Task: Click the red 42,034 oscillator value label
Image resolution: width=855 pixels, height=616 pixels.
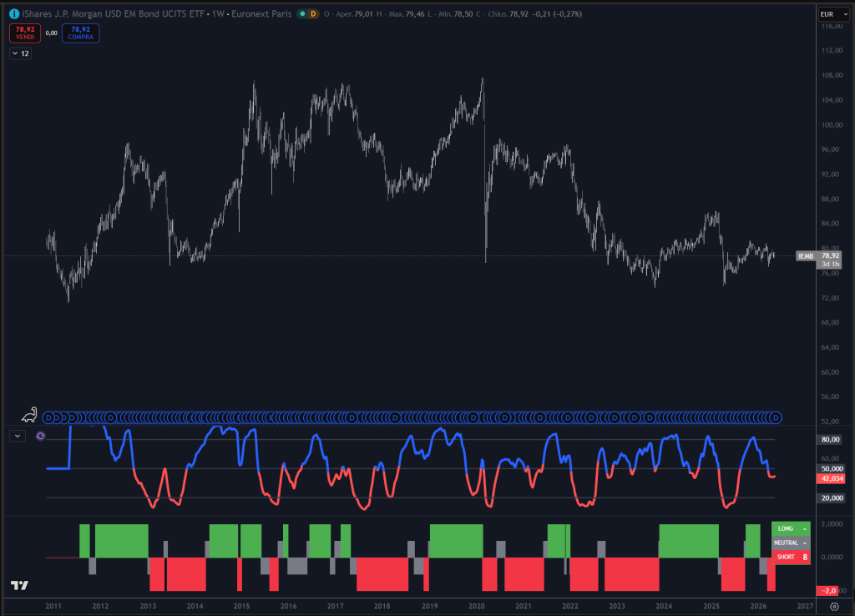Action: point(831,478)
